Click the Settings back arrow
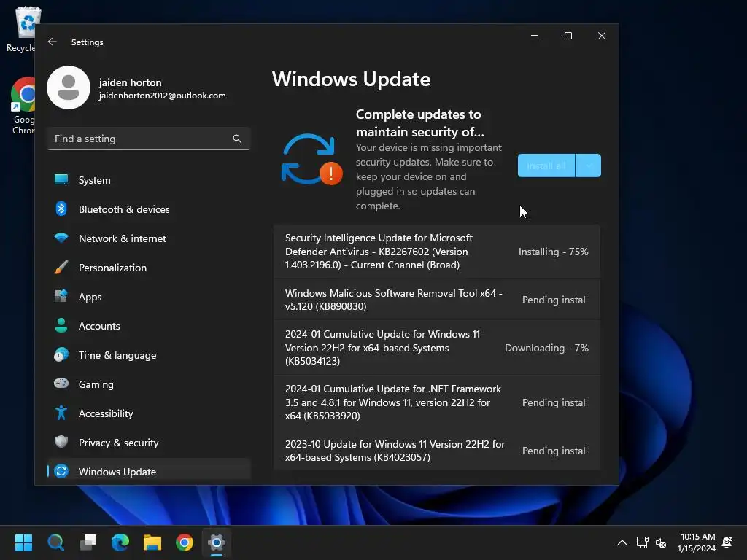The height and width of the screenshot is (560, 747). pos(53,42)
